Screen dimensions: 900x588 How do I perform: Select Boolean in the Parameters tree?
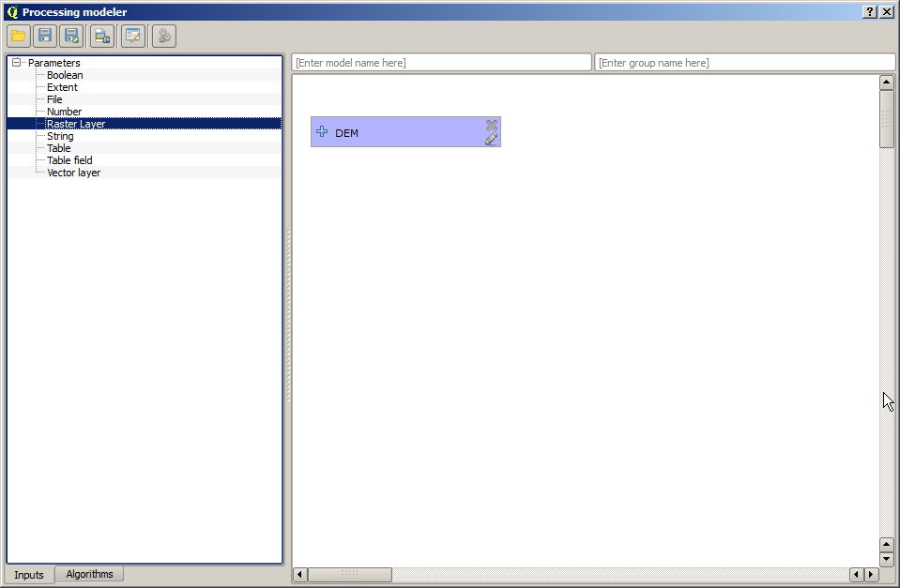(x=65, y=75)
